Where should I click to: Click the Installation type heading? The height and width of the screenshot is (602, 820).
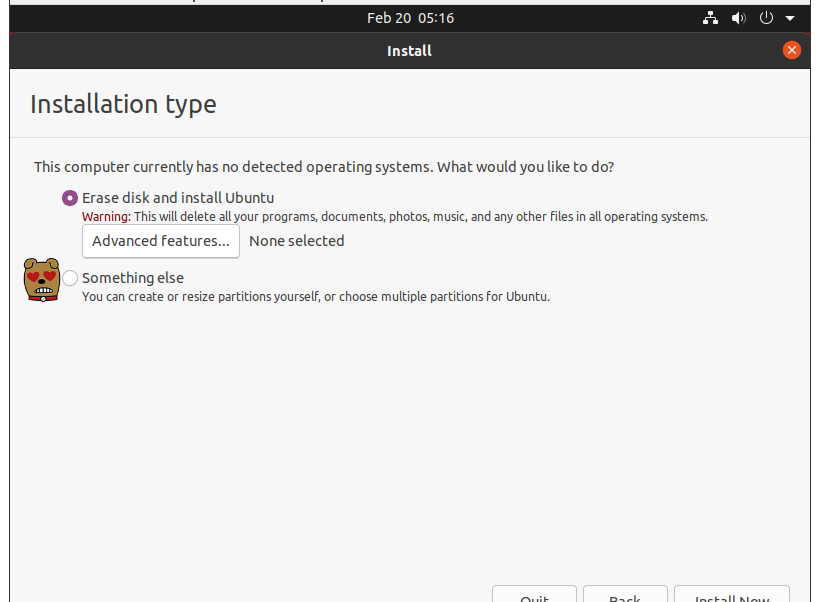123,104
